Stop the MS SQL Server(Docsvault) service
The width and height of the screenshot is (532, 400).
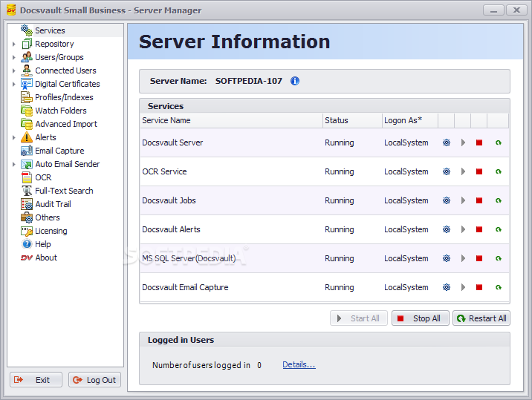click(x=479, y=258)
